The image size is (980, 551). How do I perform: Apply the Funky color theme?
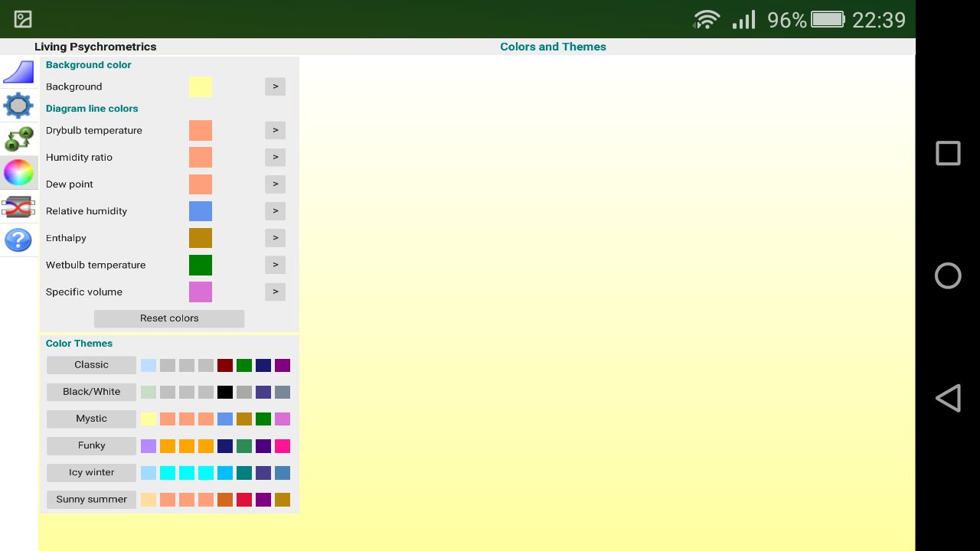coord(91,445)
